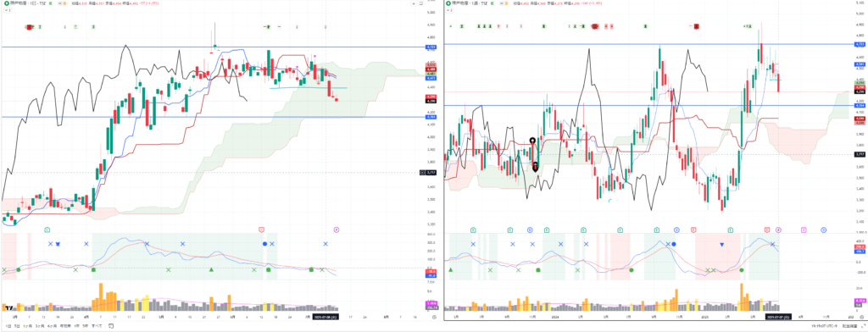This screenshot has width=868, height=332.
Task: Open time axis settings gear on right chart
Action: 861,317
